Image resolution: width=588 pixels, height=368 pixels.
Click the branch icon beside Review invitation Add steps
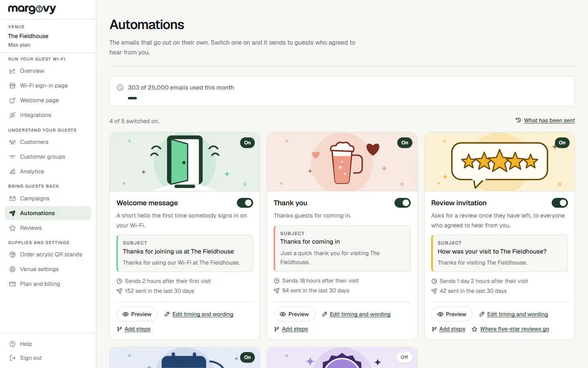point(434,329)
